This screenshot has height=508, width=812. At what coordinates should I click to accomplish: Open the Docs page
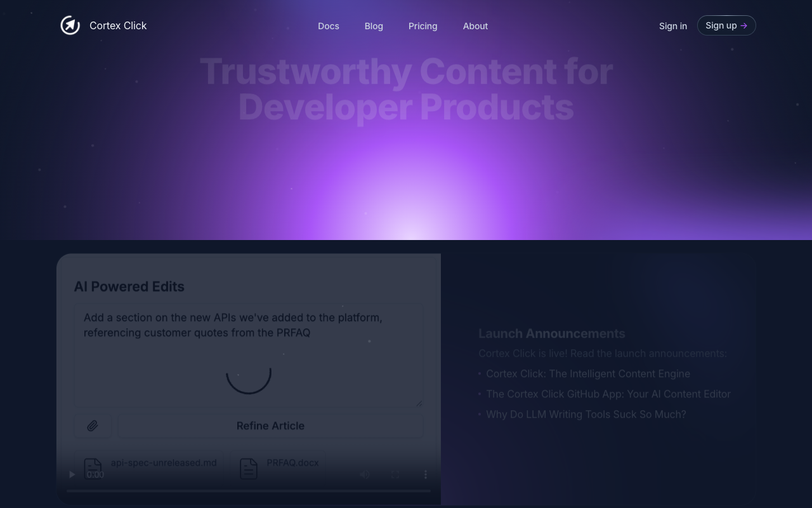click(x=329, y=26)
